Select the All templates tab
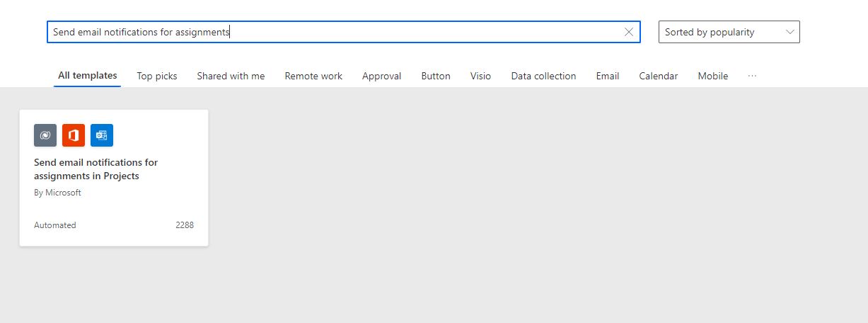Viewport: 868px width, 323px height. click(x=88, y=76)
